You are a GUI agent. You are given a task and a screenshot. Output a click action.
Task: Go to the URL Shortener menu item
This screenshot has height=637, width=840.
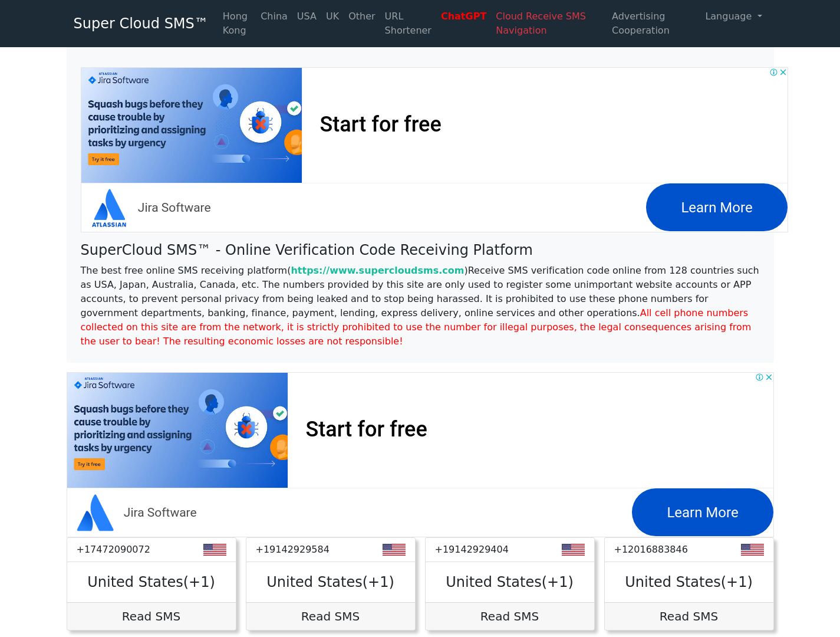(408, 23)
